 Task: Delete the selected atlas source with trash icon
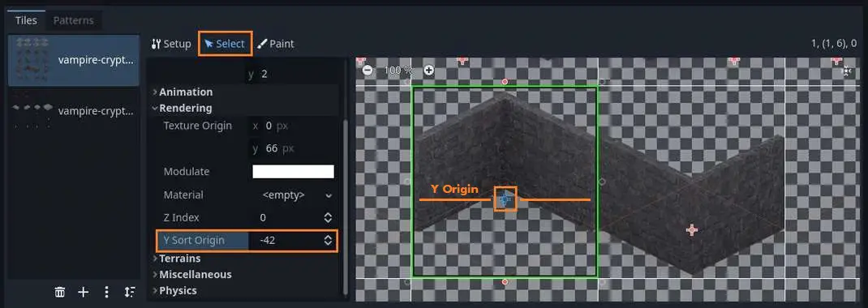tap(60, 292)
